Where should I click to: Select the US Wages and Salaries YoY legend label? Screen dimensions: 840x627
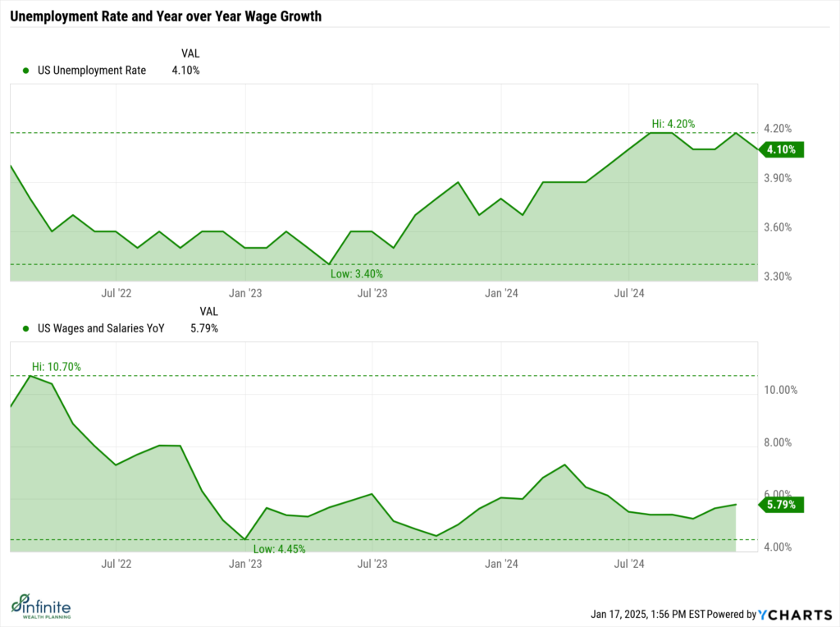[101, 328]
